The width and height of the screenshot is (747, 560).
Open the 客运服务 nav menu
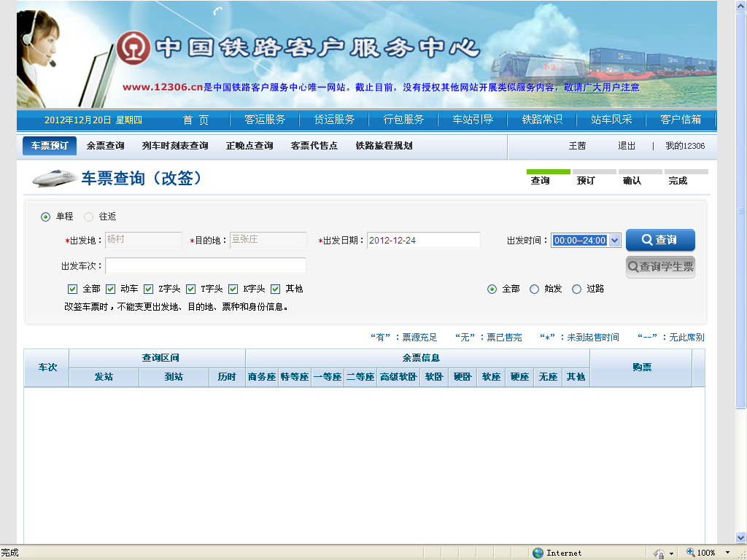pos(265,120)
